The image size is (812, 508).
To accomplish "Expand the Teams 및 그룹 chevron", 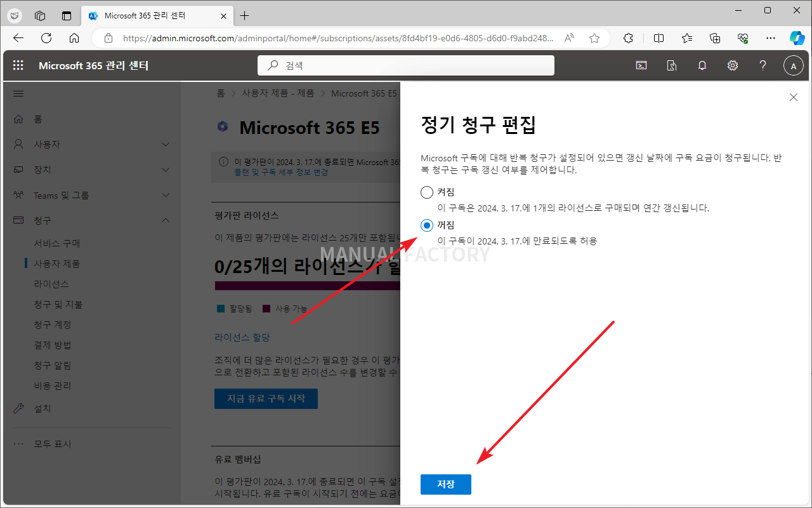I will click(166, 195).
